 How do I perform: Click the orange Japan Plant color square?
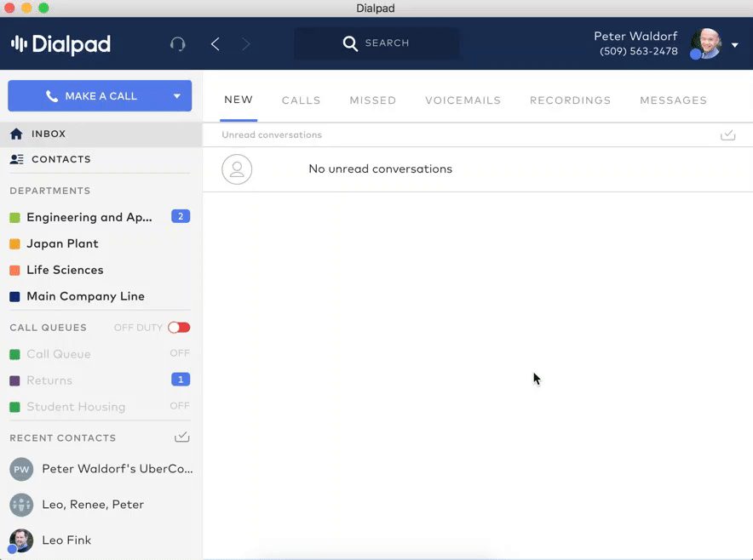14,244
